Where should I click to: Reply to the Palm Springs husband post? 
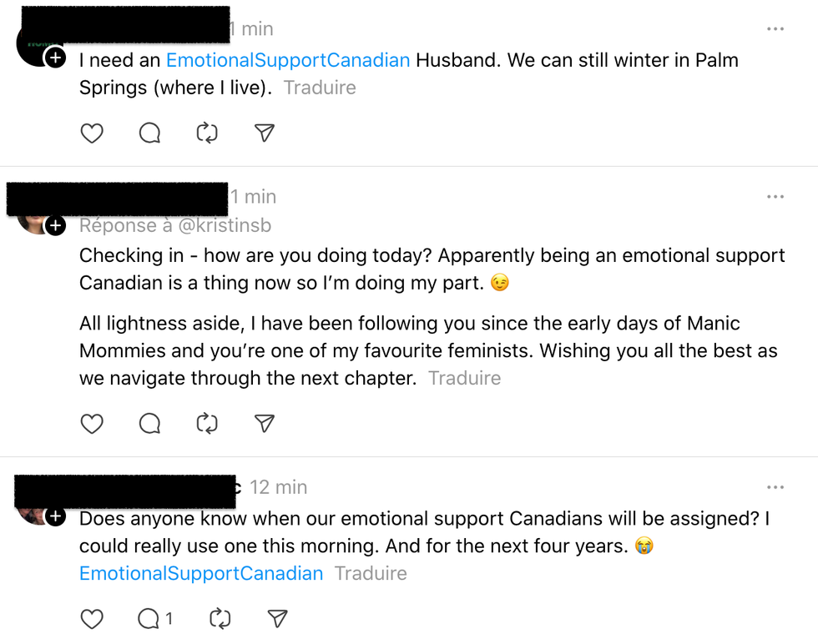[149, 133]
